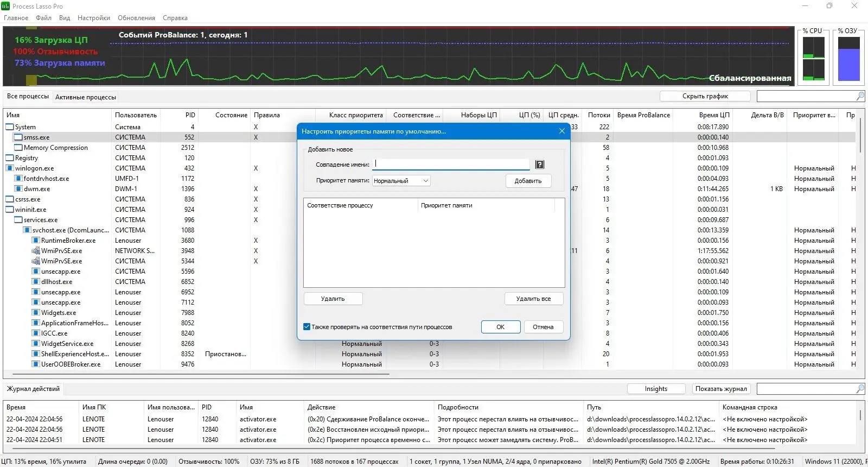The width and height of the screenshot is (868, 467).
Task: Click the WidgetService.exe process icon
Action: (36, 344)
